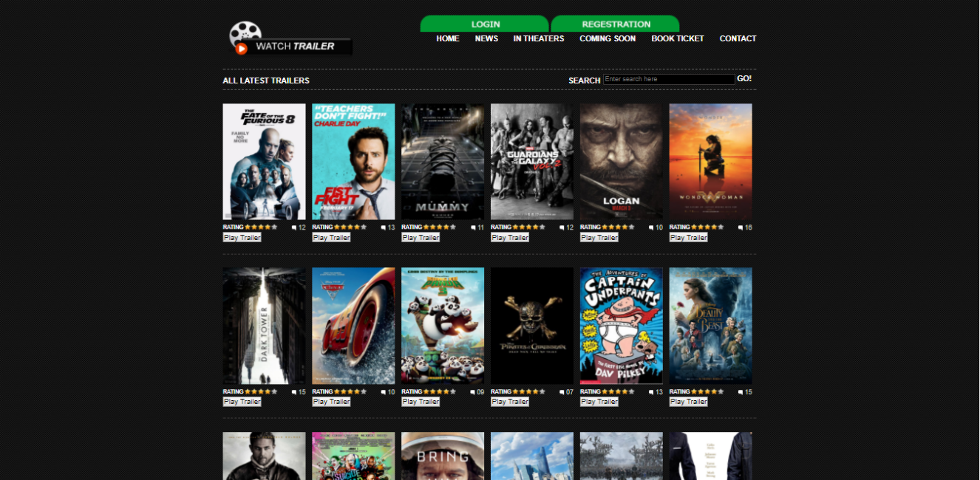Play Trailer for Kung Fu Panda 3
The image size is (980, 480).
[421, 402]
